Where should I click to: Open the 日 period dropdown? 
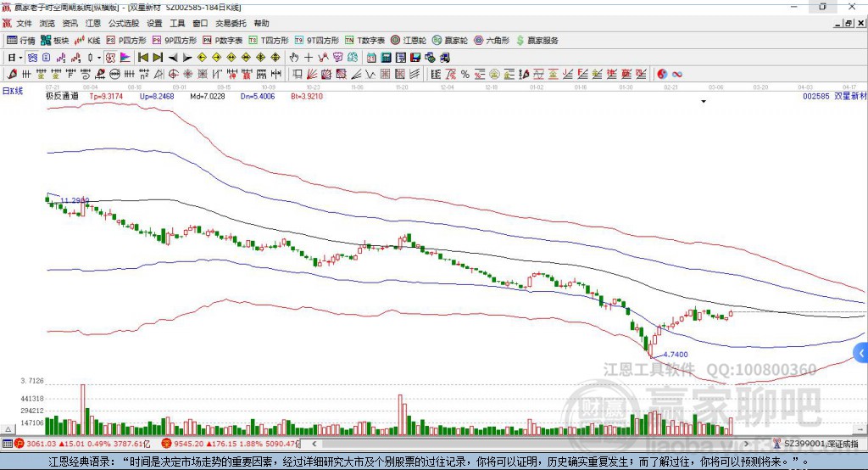[14, 58]
